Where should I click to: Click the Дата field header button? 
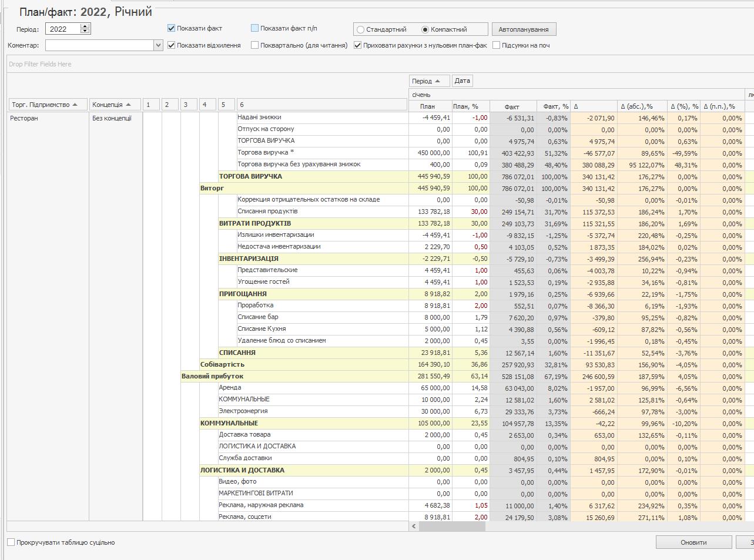[x=462, y=81]
